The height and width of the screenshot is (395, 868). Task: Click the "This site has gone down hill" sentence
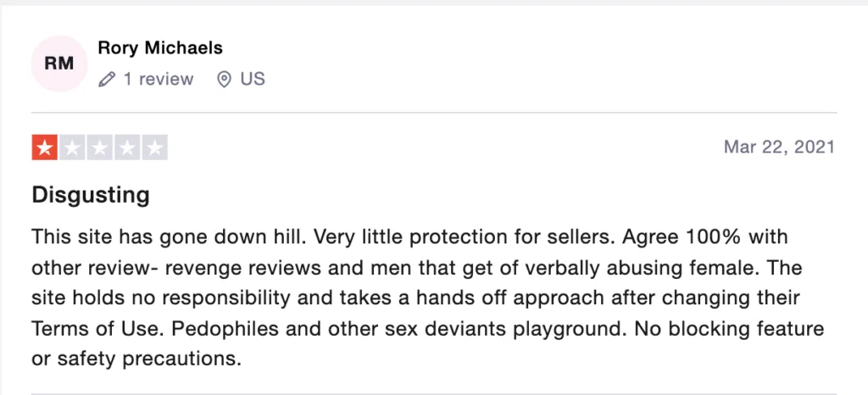click(167, 237)
